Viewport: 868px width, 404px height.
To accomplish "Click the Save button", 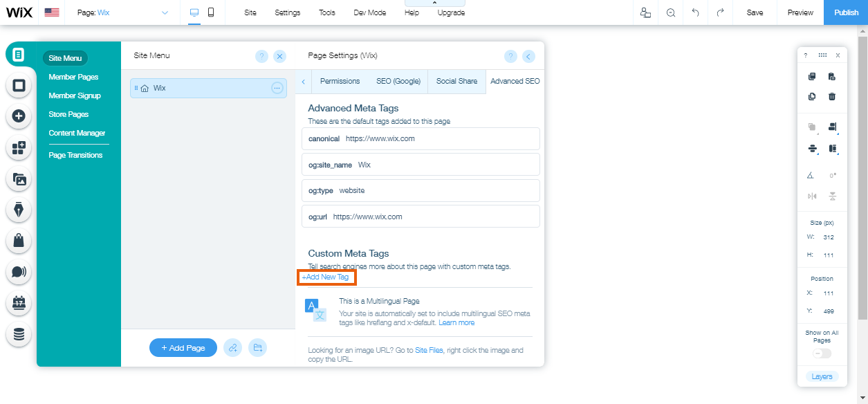I will point(755,12).
